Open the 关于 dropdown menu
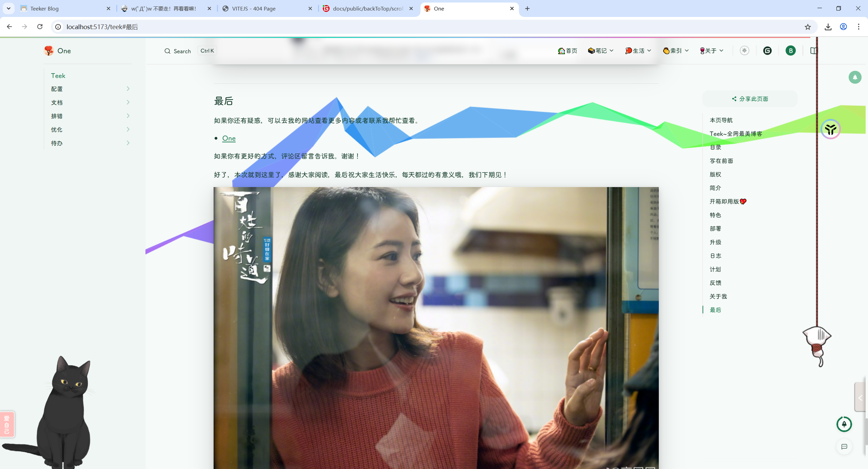The width and height of the screenshot is (868, 469). pyautogui.click(x=712, y=51)
